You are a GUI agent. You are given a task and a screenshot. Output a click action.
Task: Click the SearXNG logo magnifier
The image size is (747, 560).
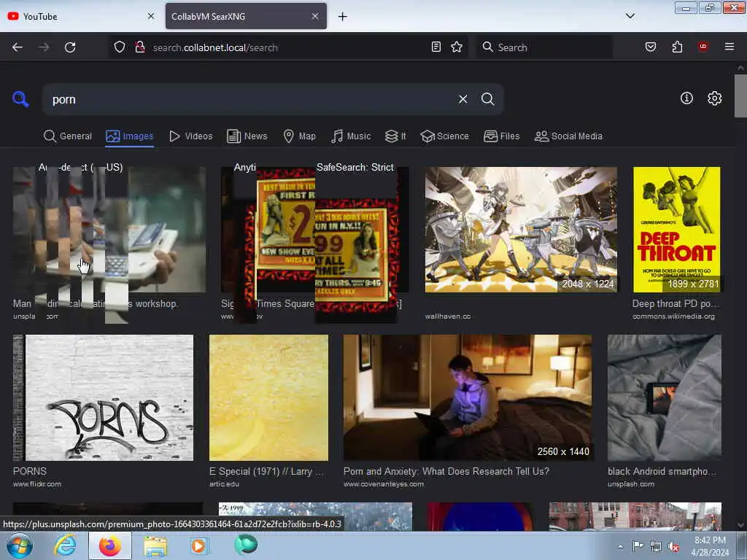[x=20, y=99]
